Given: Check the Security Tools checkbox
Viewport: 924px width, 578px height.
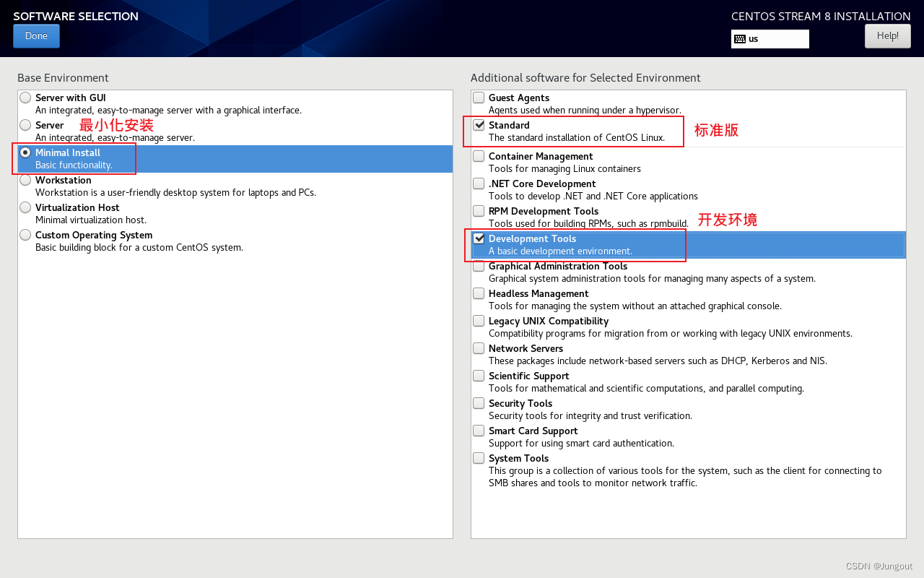Looking at the screenshot, I should pos(479,403).
